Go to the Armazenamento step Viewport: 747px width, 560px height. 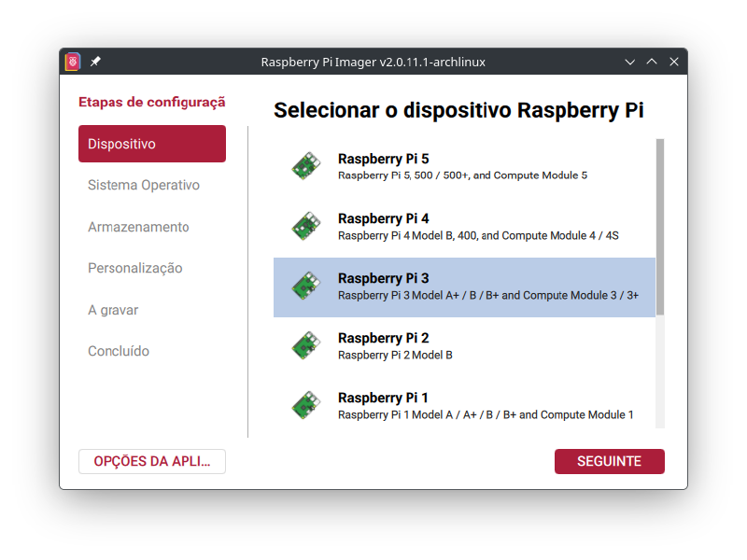pos(138,227)
